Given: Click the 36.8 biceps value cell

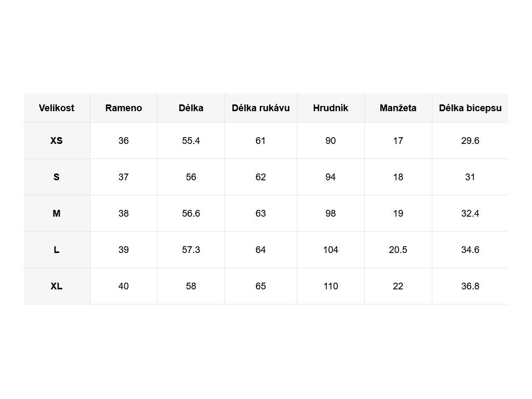Looking at the screenshot, I should (470, 286).
